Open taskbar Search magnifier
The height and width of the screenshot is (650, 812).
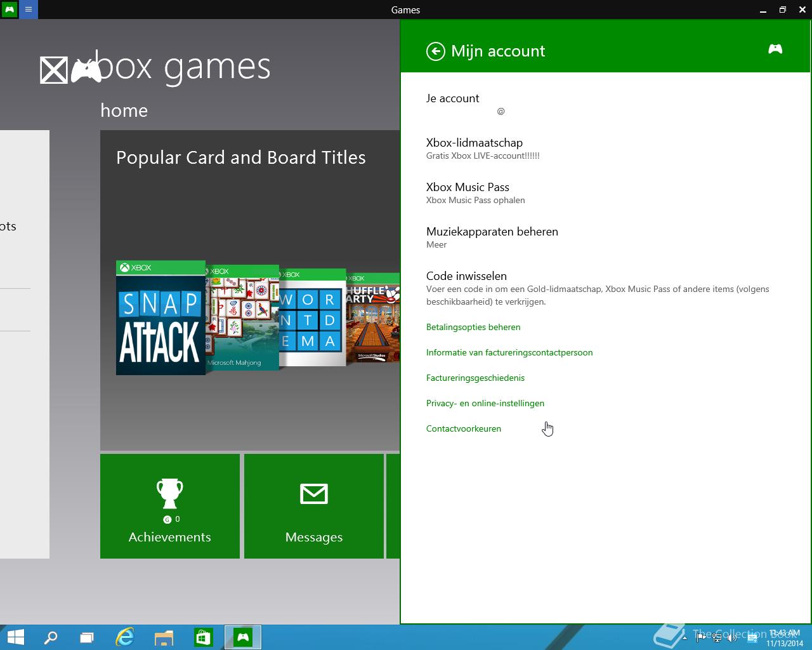pyautogui.click(x=51, y=637)
